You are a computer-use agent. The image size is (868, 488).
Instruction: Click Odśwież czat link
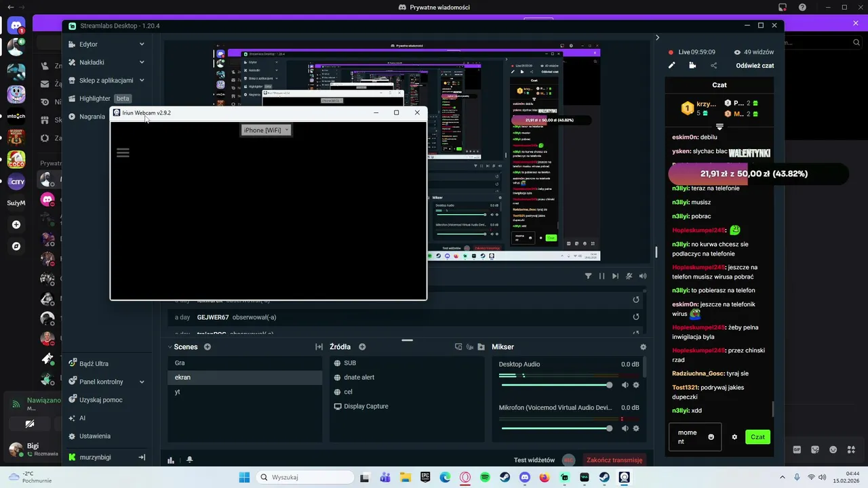[x=755, y=66]
